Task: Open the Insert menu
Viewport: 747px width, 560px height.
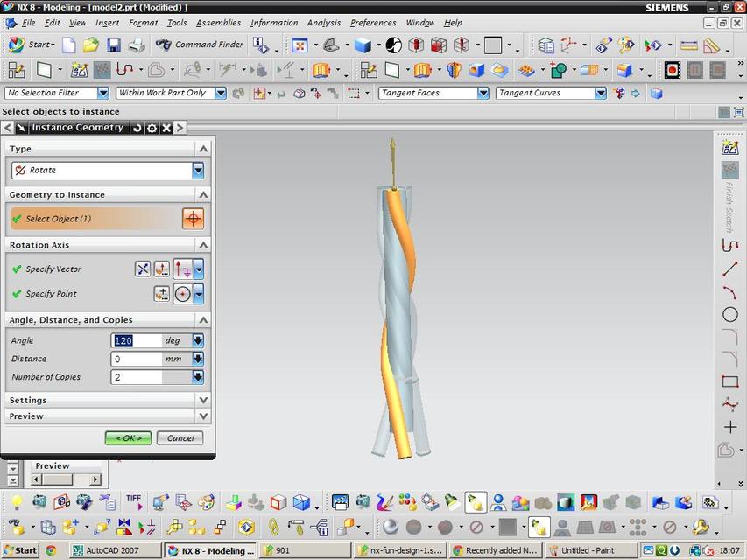Action: point(107,23)
